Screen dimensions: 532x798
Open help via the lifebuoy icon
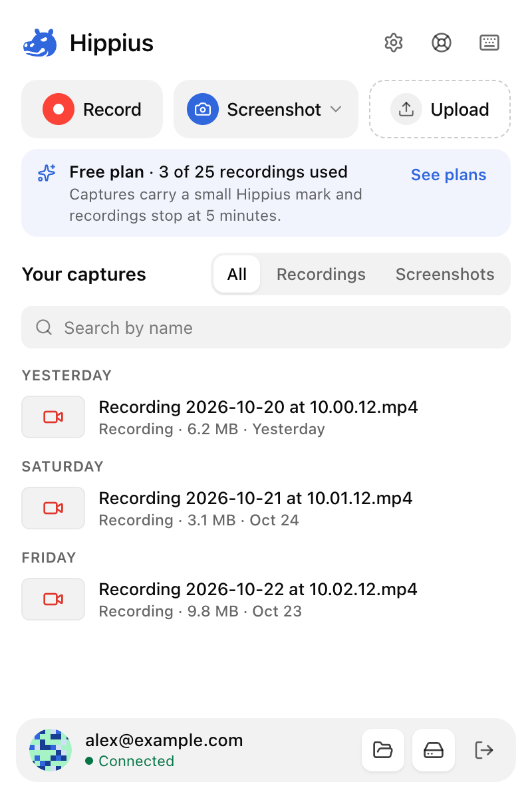pos(442,43)
